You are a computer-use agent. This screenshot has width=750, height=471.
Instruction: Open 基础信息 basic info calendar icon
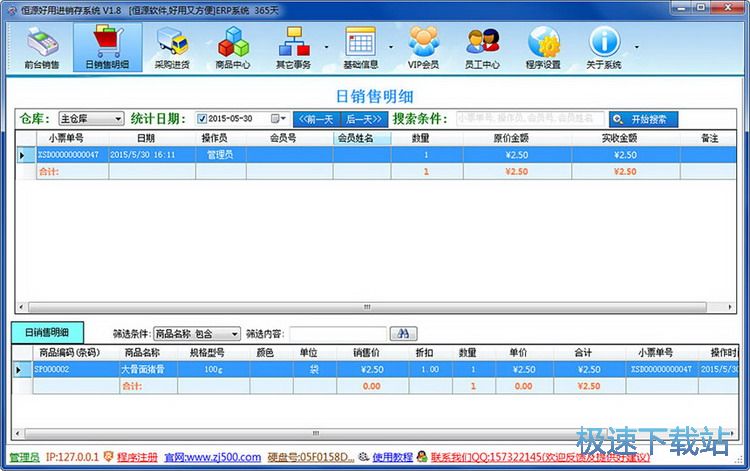361,48
